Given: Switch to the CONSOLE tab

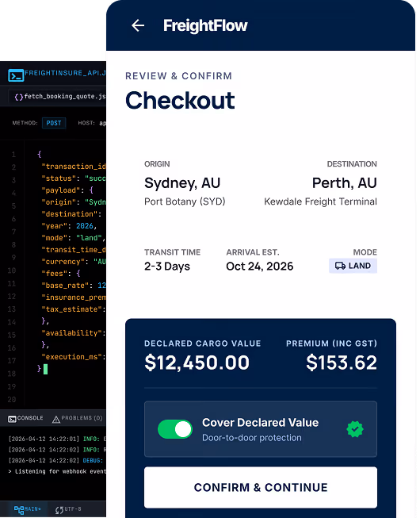Looking at the screenshot, I should (x=25, y=418).
